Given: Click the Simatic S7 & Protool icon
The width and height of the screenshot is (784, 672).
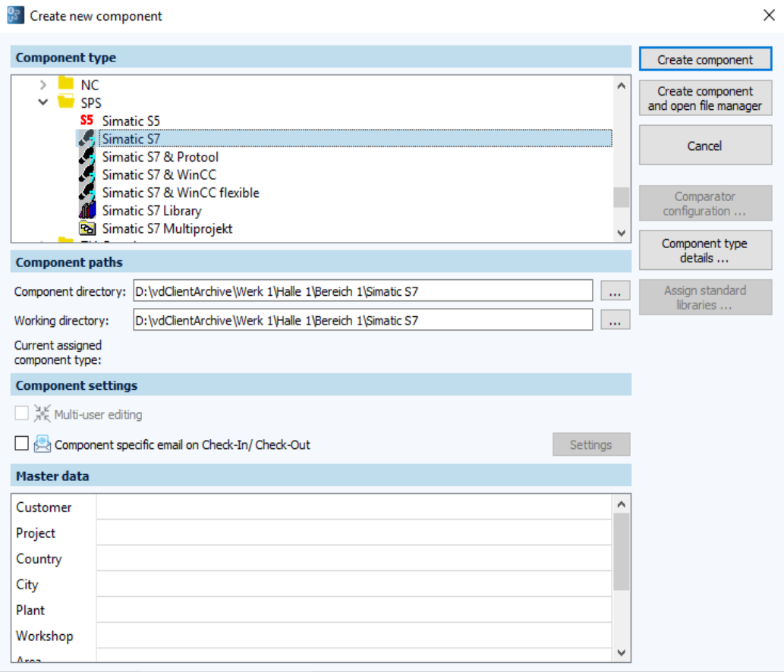Looking at the screenshot, I should click(x=87, y=157).
